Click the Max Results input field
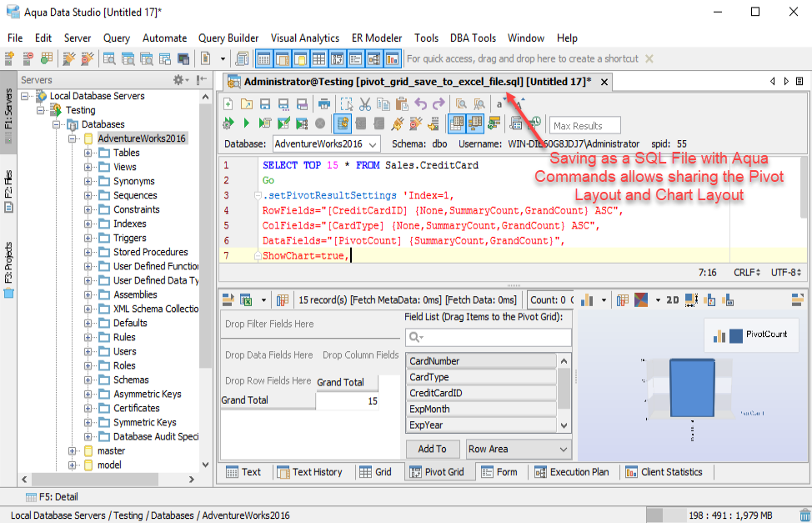Screen dimensions: 812x523 [586, 126]
